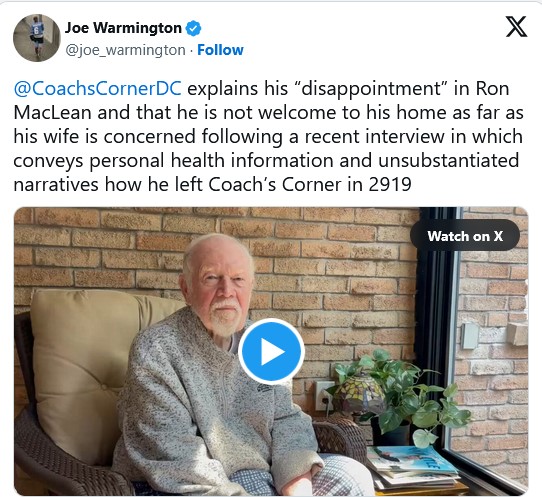542x497 pixels.
Task: Click the stained-glass lamp in the video
Action: click(x=359, y=394)
